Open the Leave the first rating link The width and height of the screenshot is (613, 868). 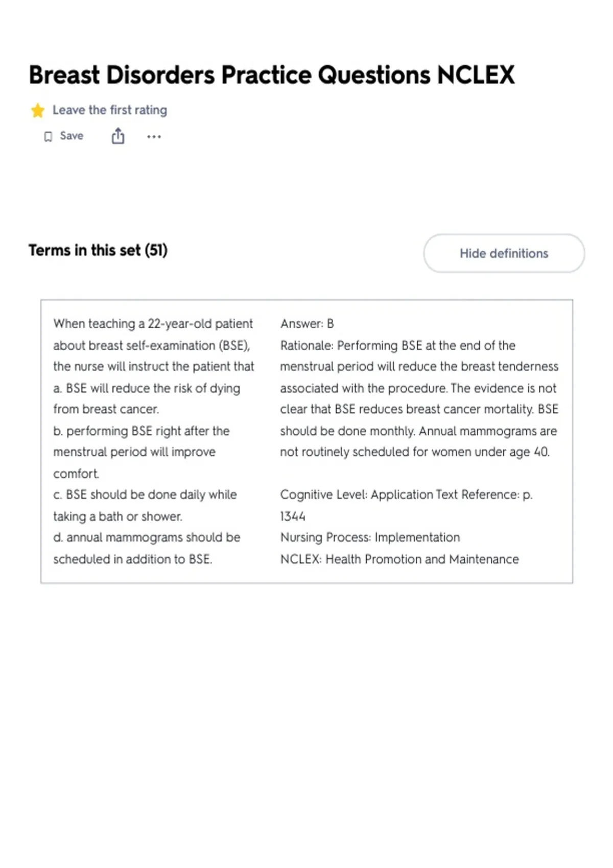click(x=110, y=110)
